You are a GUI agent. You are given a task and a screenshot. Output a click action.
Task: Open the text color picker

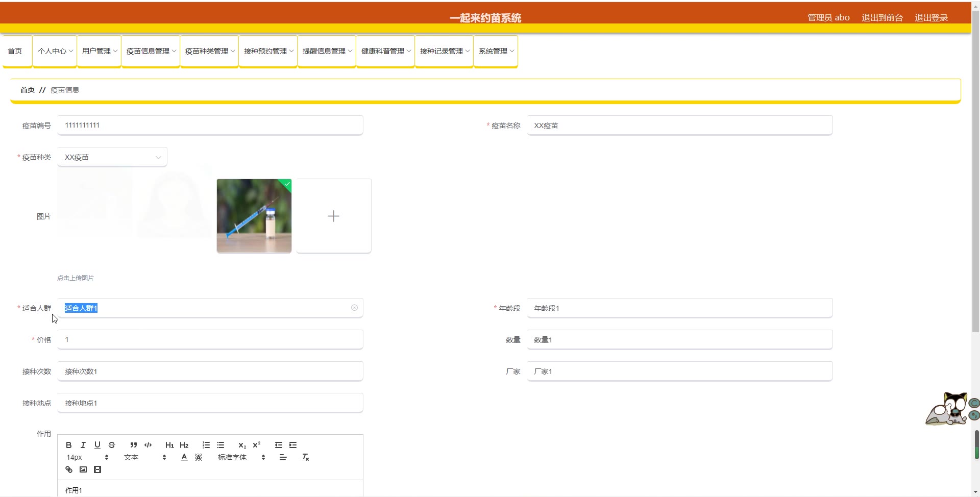184,457
